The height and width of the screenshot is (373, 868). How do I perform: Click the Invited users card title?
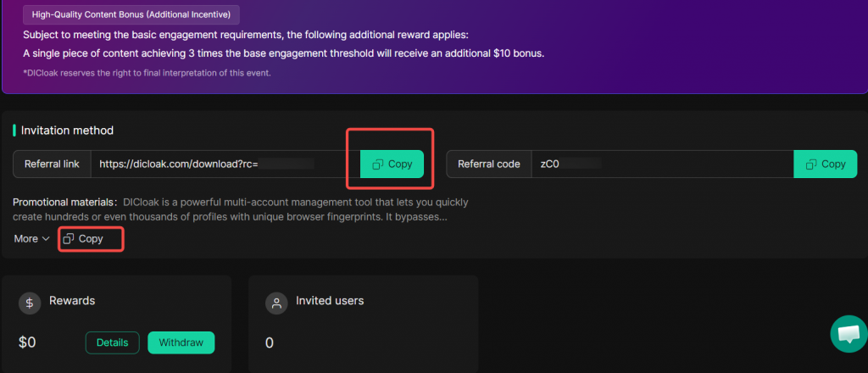(330, 300)
